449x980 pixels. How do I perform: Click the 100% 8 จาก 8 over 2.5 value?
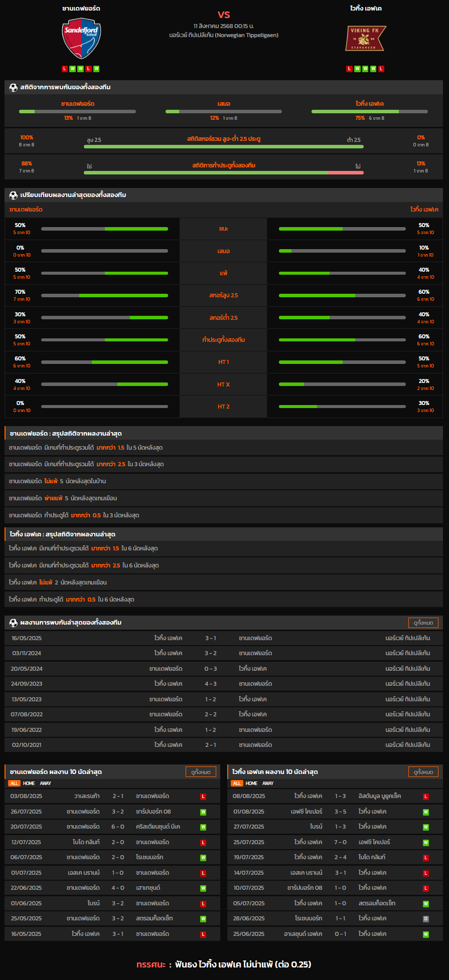(x=27, y=141)
